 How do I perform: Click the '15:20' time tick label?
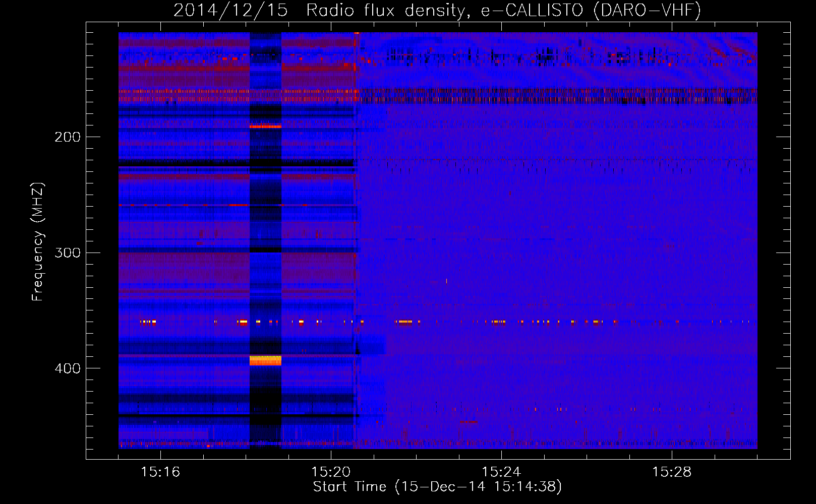(331, 472)
